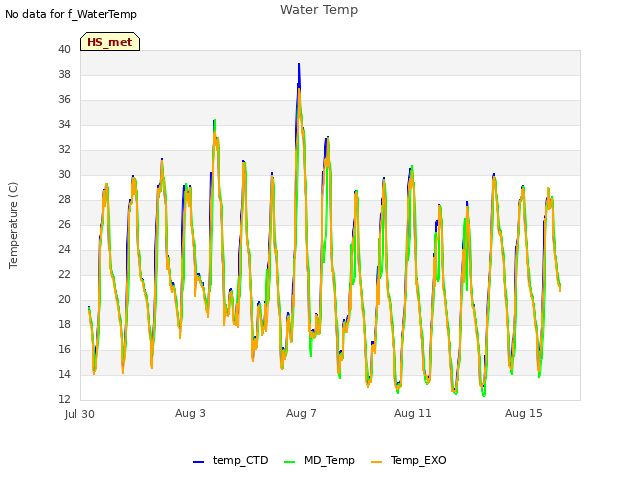The height and width of the screenshot is (480, 640).
Task: Click the 26 y-axis tick label
Action: click(64, 224)
